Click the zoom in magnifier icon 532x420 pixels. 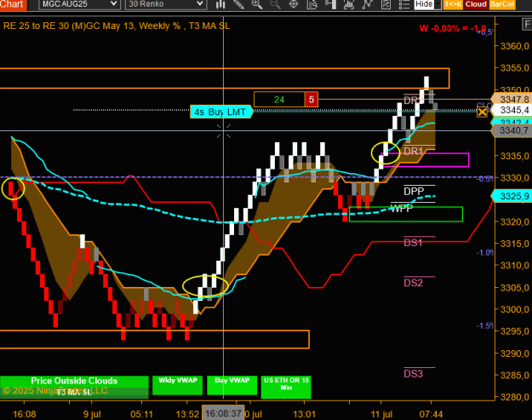click(257, 4)
